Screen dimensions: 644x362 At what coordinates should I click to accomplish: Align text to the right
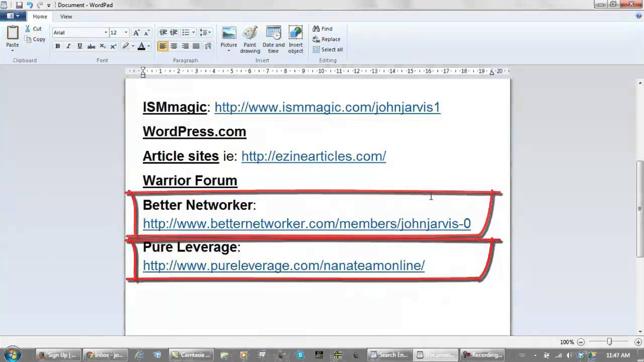185,46
